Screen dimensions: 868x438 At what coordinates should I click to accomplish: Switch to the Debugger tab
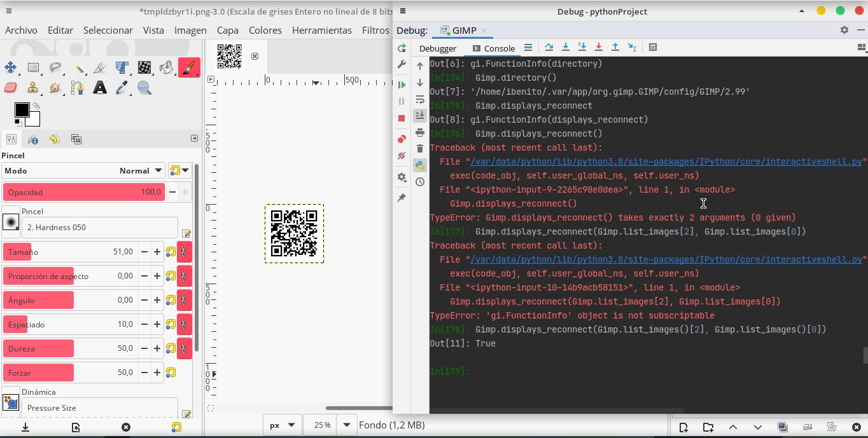pyautogui.click(x=438, y=48)
